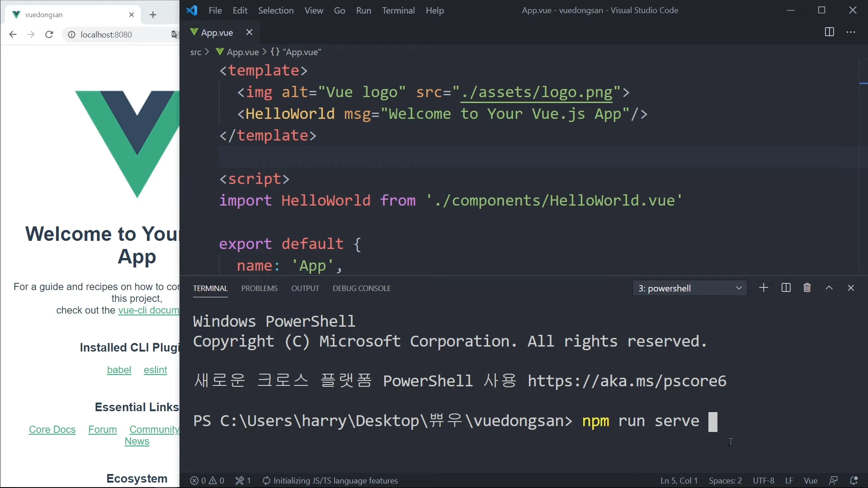
Task: Open the 3: powershell terminal dropdown
Action: pos(690,288)
